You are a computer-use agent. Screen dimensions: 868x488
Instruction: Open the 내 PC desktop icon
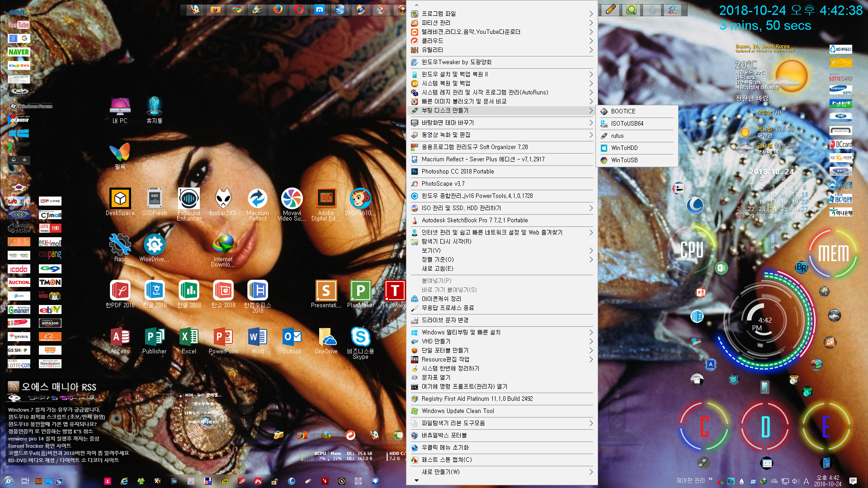pos(120,110)
